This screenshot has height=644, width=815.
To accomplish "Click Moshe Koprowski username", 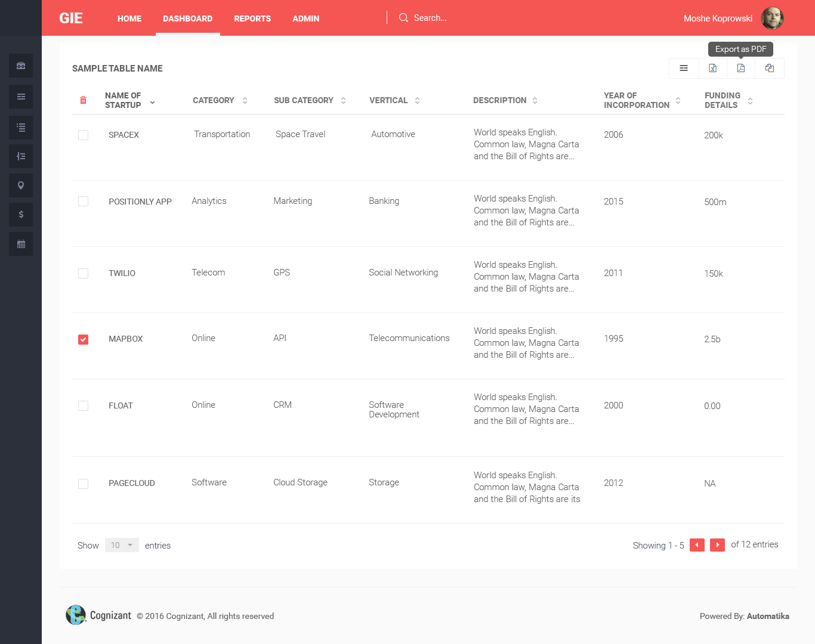I will (x=718, y=18).
